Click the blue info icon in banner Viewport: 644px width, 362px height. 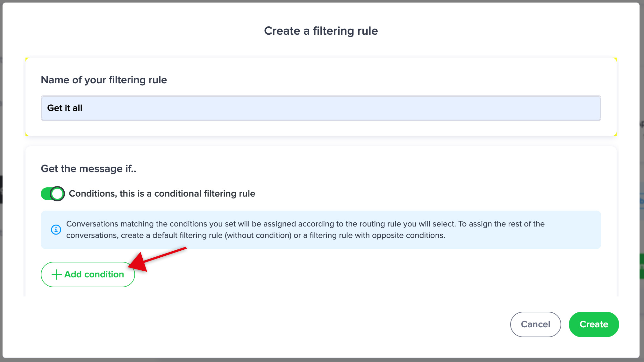point(56,229)
